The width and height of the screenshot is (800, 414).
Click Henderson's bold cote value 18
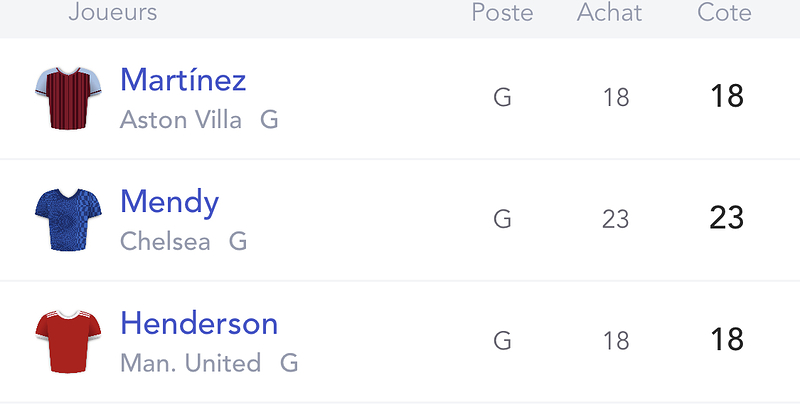click(x=727, y=339)
